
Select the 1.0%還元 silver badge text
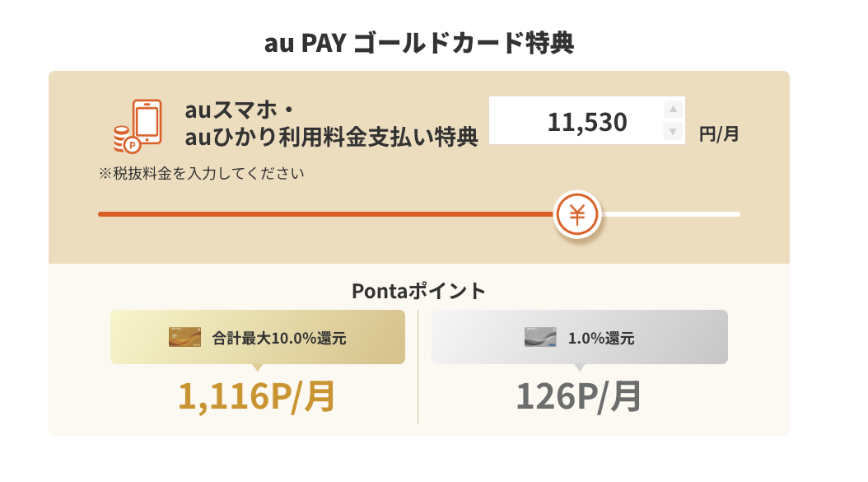(x=601, y=338)
